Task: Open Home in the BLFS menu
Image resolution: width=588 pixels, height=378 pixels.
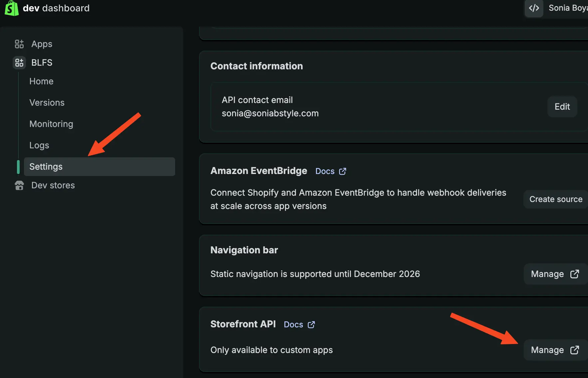Action: [x=41, y=81]
